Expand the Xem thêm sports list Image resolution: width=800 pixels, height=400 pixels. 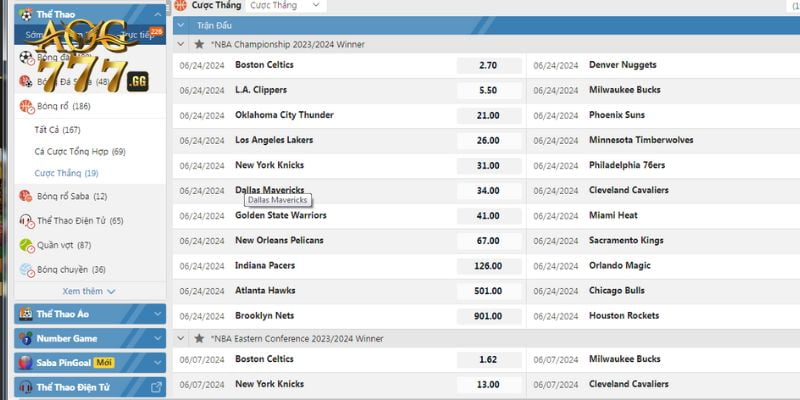pyautogui.click(x=89, y=291)
